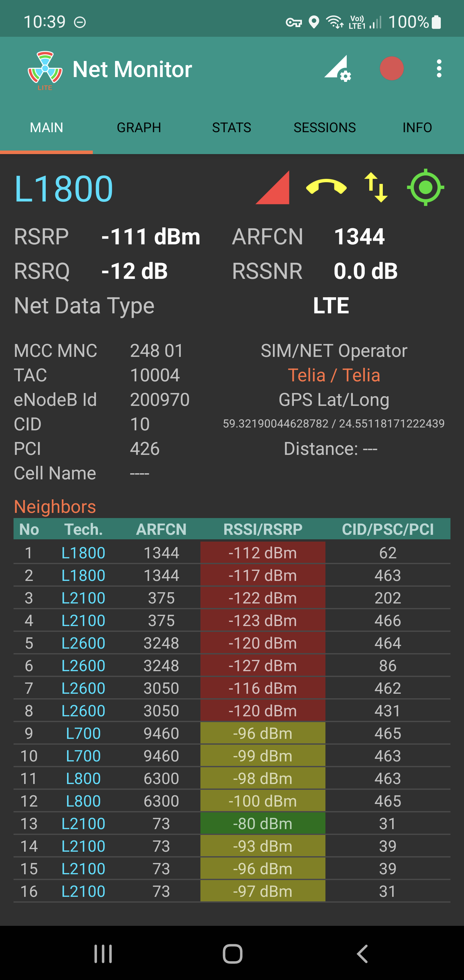Tap the yellow data transfer arrows
This screenshot has width=464, height=980.
click(x=376, y=187)
